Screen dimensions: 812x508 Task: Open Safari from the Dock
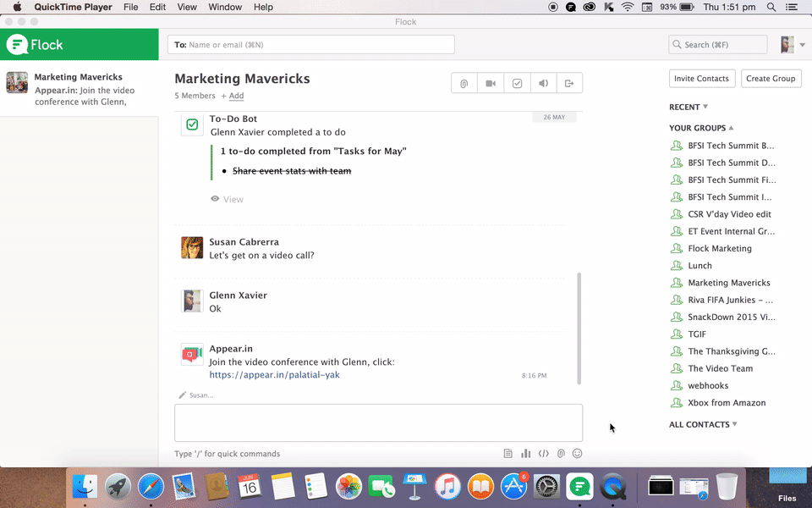(x=151, y=488)
